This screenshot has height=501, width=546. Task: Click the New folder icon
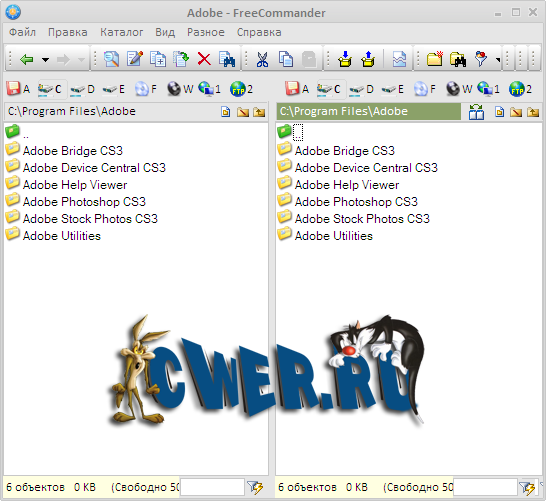click(x=435, y=59)
